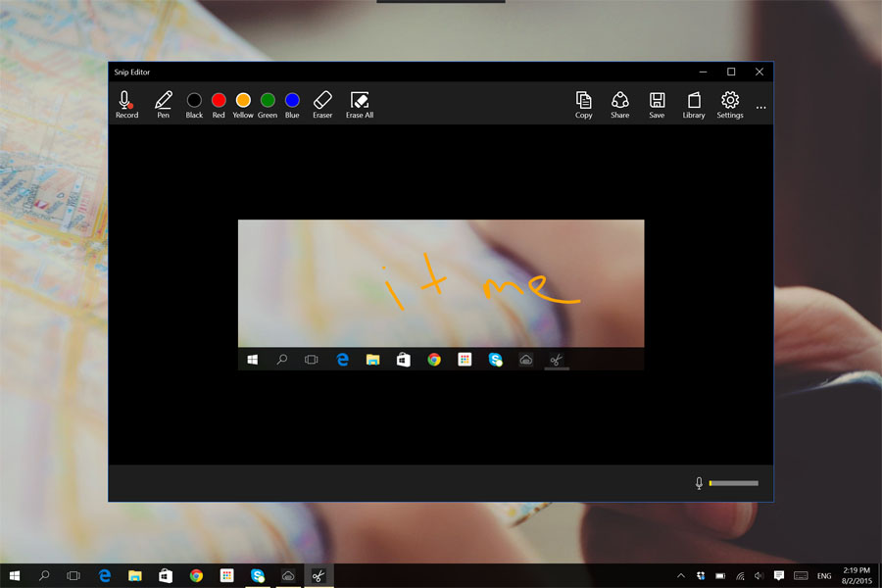Select the Eraser tool
Image resolution: width=882 pixels, height=588 pixels.
[x=322, y=103]
